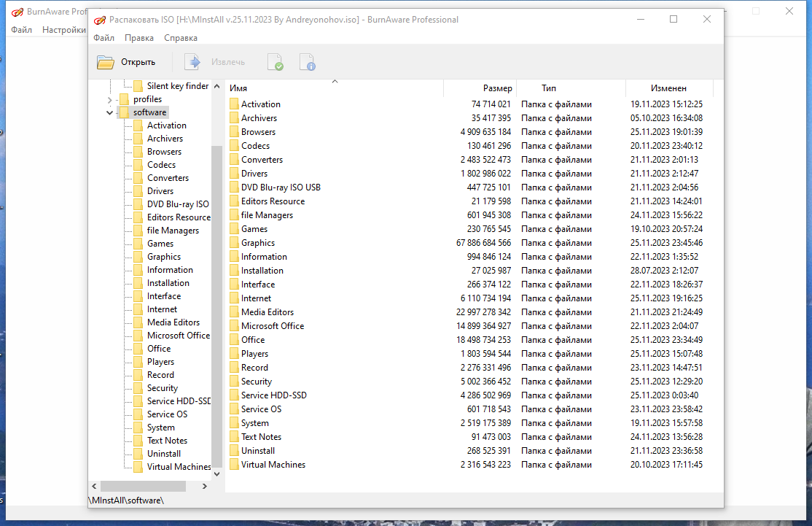The width and height of the screenshot is (812, 526).
Task: Expand the profiles tree node
Action: [x=109, y=99]
